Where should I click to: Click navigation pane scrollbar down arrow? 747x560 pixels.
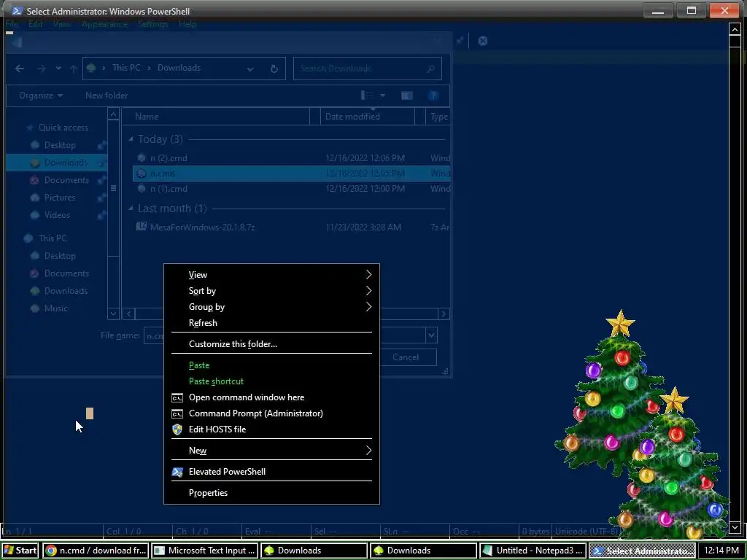coord(113,314)
